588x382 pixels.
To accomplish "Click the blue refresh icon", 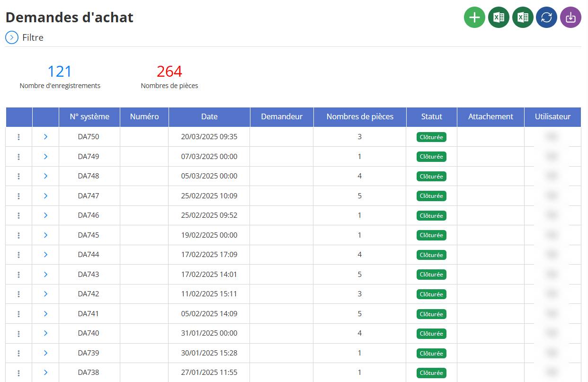I will point(546,18).
